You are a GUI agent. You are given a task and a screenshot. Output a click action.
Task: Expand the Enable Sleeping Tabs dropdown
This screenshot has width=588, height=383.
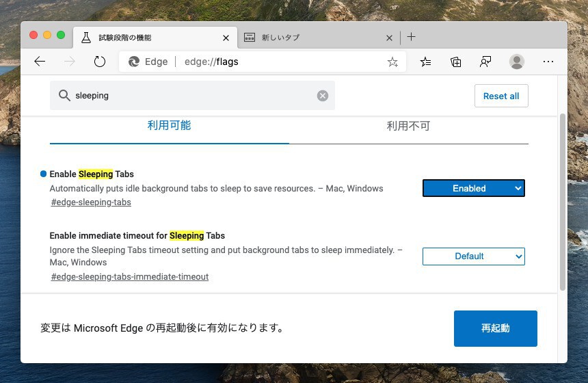coord(473,188)
